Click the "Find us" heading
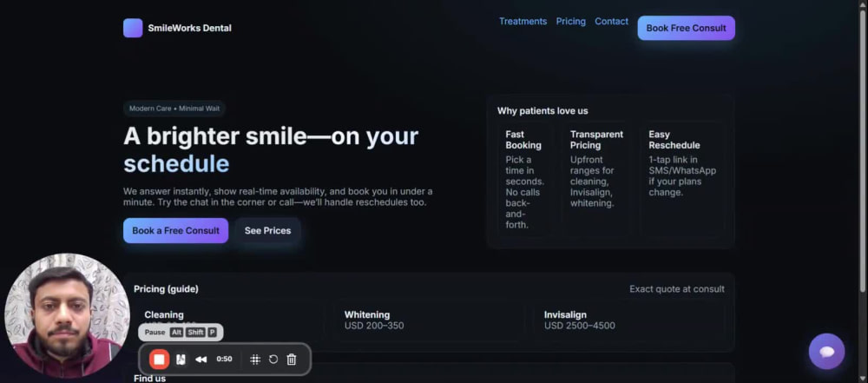This screenshot has width=868, height=383. (149, 378)
